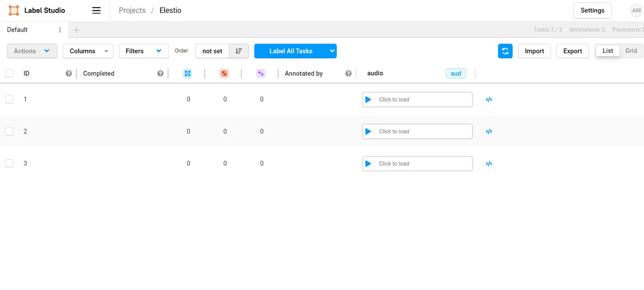
Task: Open the Actions dropdown
Action: (32, 51)
